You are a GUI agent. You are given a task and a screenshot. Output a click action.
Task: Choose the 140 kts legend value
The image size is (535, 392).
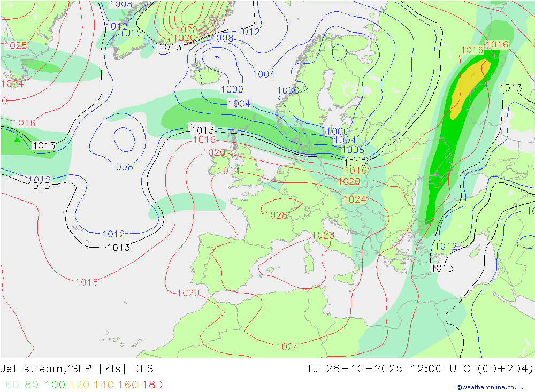(x=104, y=385)
